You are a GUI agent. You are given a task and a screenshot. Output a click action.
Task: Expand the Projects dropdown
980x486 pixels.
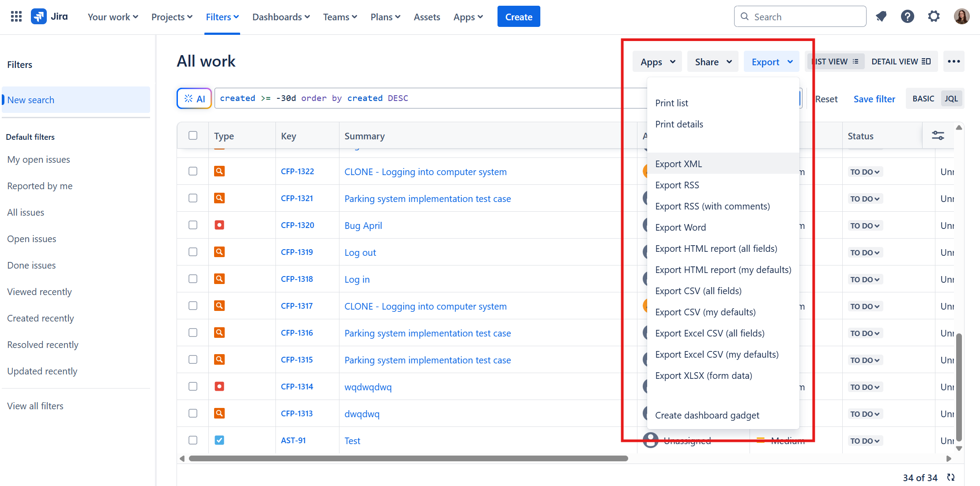172,17
